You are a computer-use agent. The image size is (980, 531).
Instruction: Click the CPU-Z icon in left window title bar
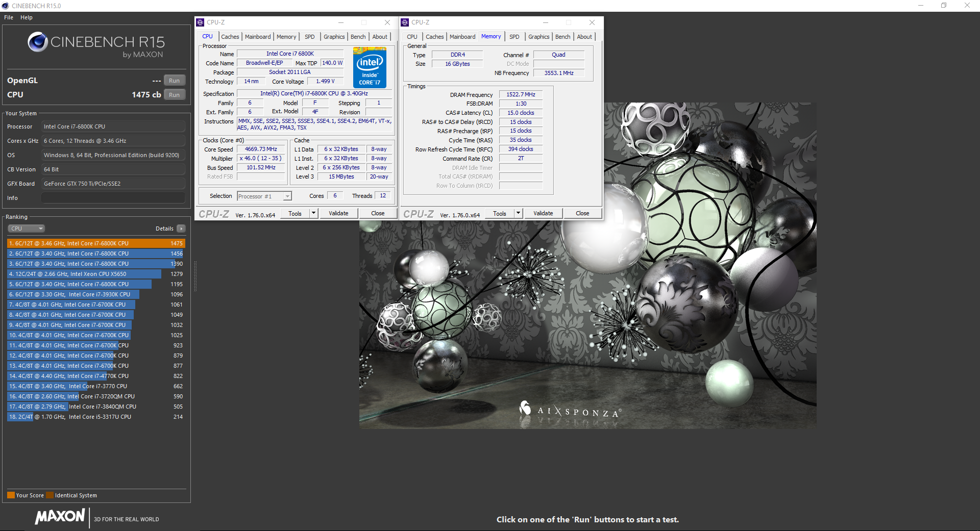click(x=200, y=22)
